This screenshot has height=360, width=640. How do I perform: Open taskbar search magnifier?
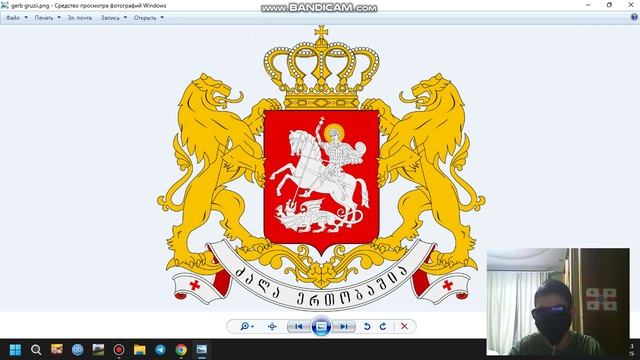36,350
